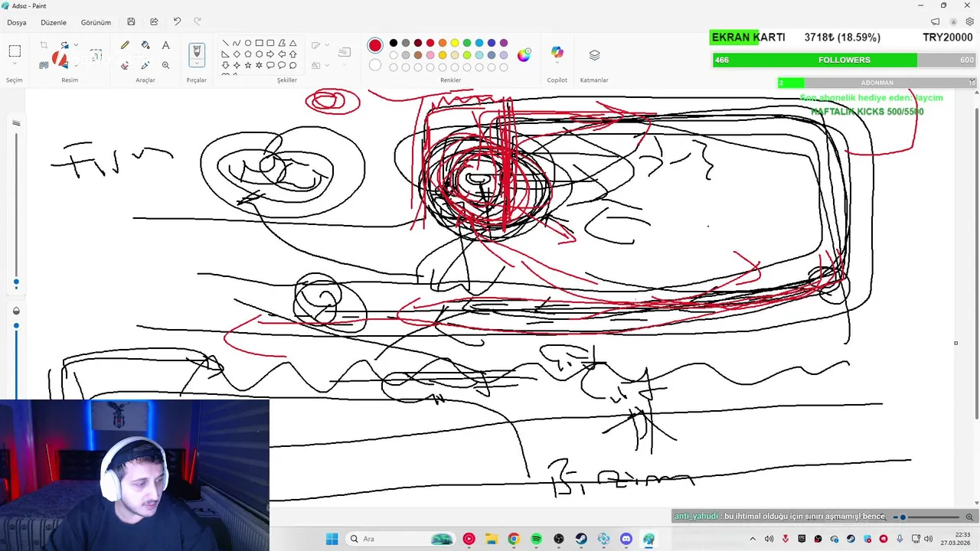Viewport: 980px width, 551px height.
Task: Activate Color 1 red circle
Action: pyautogui.click(x=375, y=46)
